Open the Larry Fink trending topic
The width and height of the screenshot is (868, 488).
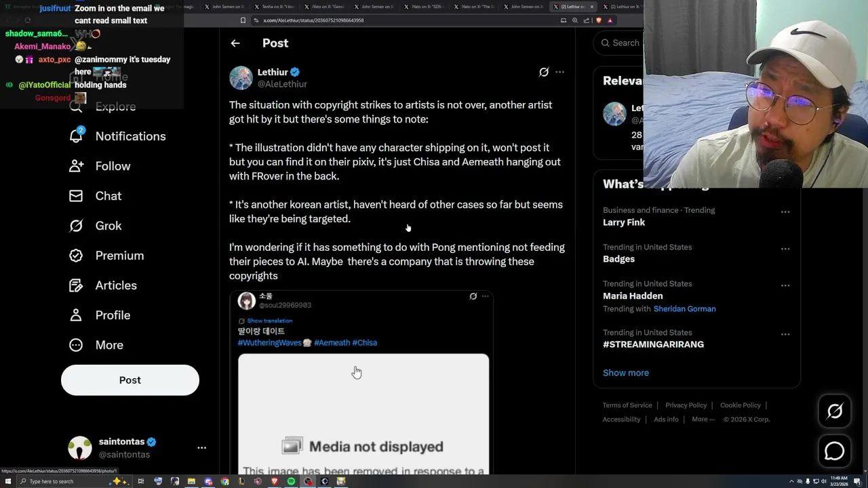624,222
